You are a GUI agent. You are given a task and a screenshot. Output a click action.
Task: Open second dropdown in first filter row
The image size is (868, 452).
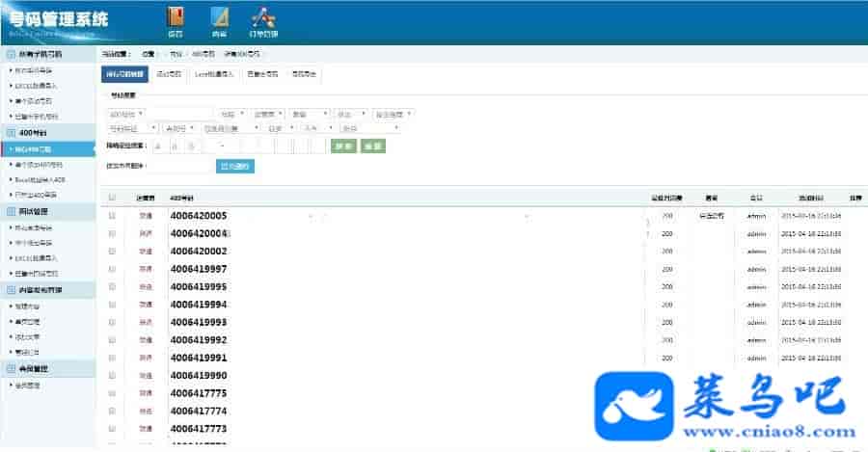[231, 114]
